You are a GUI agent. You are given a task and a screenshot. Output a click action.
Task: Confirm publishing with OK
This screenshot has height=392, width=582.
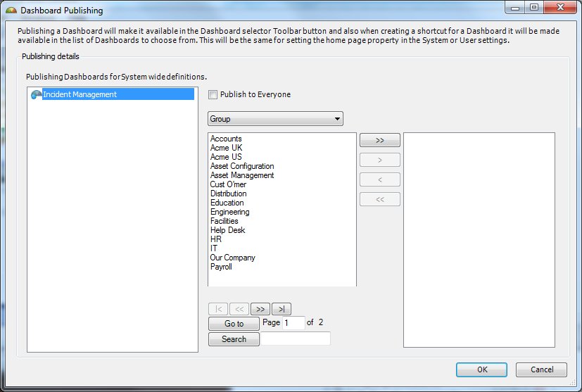(482, 369)
